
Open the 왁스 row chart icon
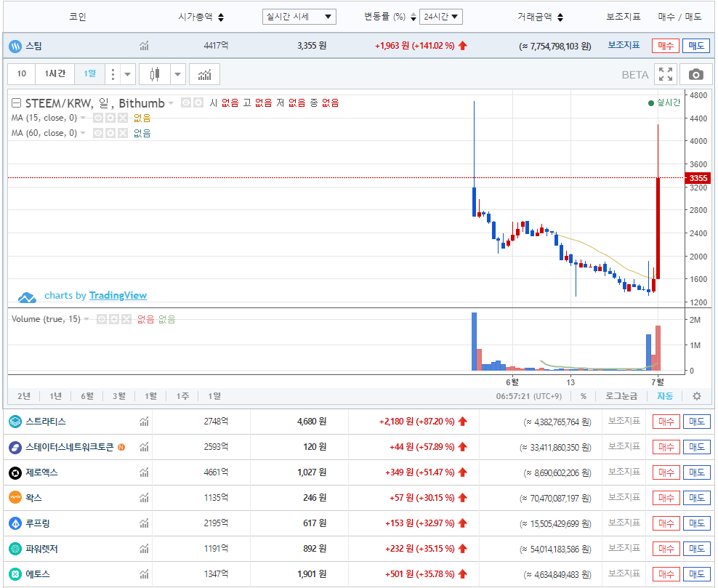click(x=144, y=497)
